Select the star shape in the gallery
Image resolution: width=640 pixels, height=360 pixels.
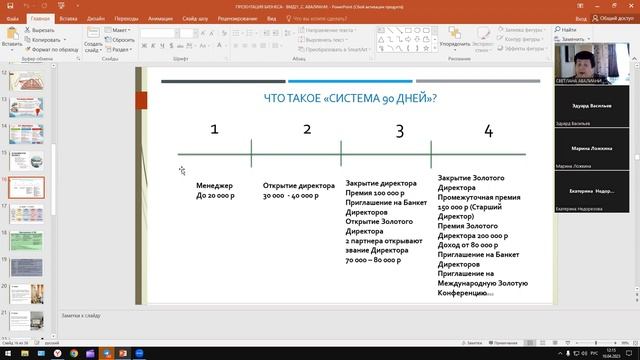426,49
